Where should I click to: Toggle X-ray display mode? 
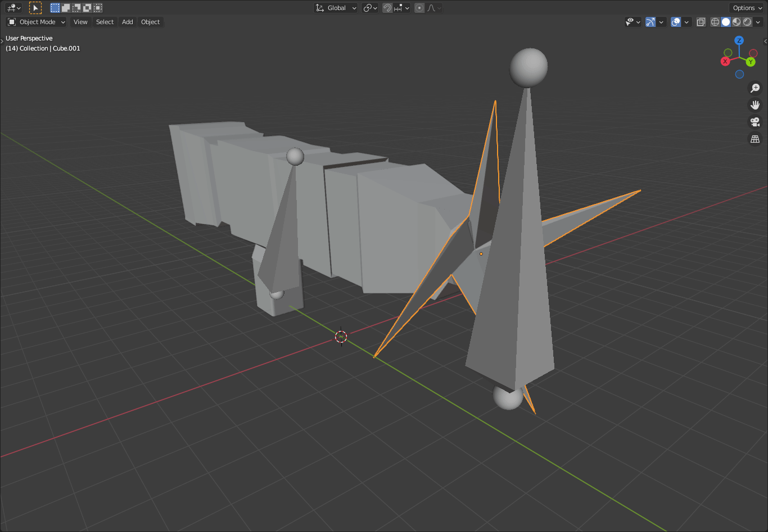tap(701, 22)
